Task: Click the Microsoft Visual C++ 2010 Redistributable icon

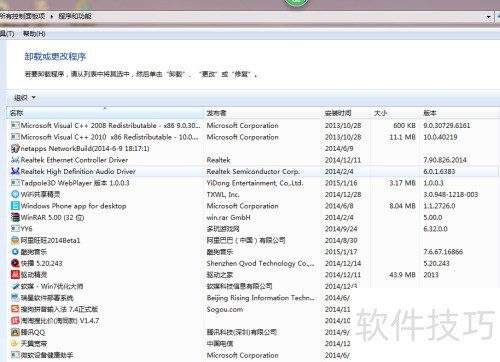Action: tap(15, 137)
